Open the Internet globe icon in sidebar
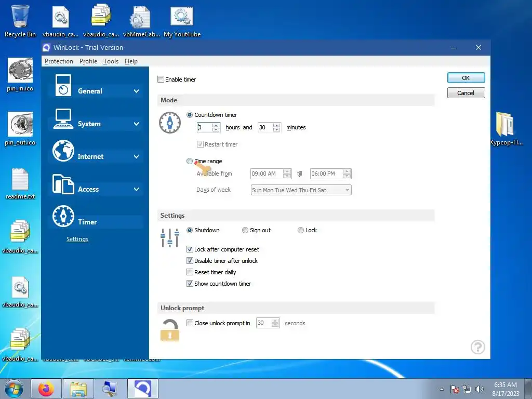Screen dimensions: 532x399 tap(63, 151)
